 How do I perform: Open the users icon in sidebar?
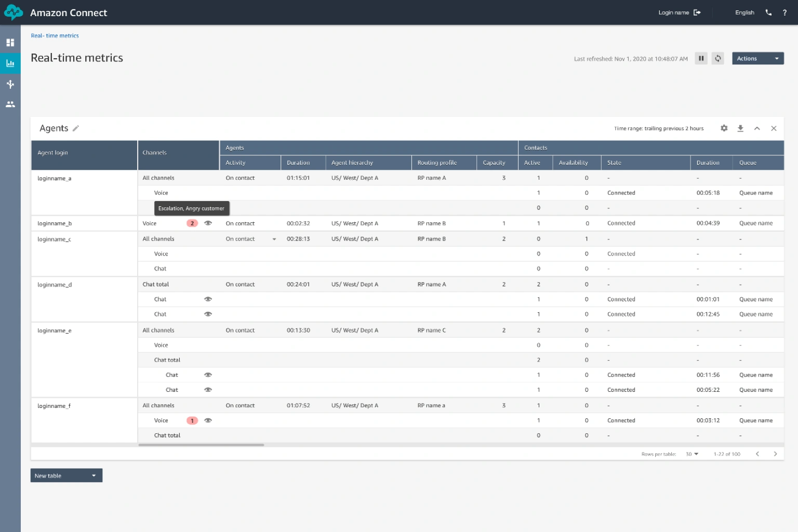click(x=10, y=104)
